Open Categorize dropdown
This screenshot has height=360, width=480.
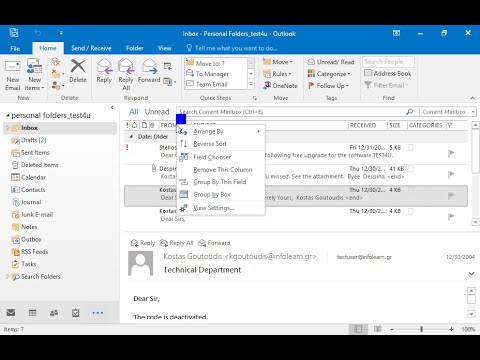(329, 74)
